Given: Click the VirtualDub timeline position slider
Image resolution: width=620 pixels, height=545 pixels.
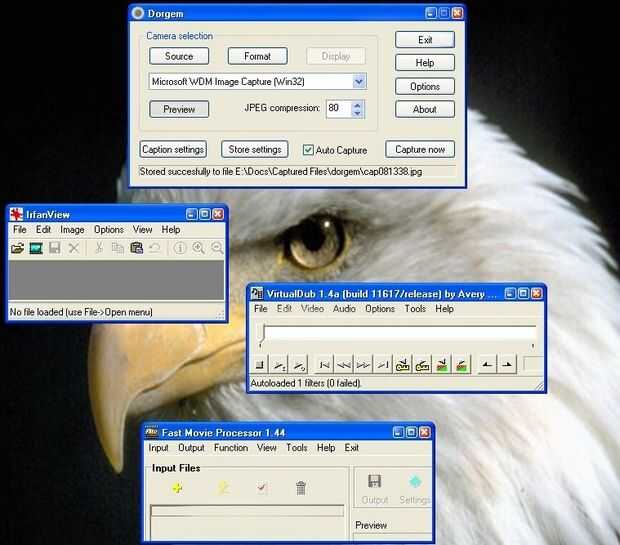Looking at the screenshot, I should (x=262, y=336).
